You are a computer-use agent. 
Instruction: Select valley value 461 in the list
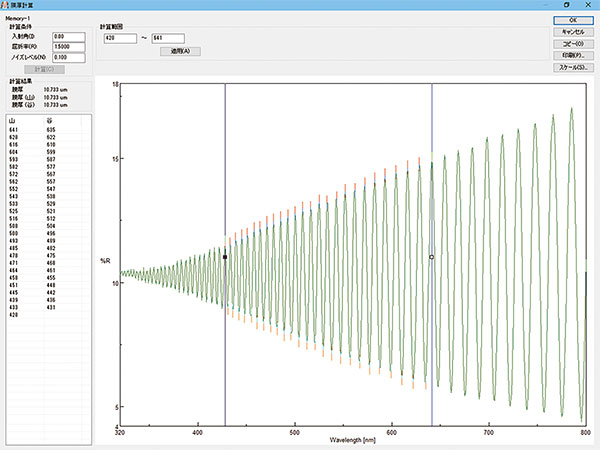click(51, 271)
